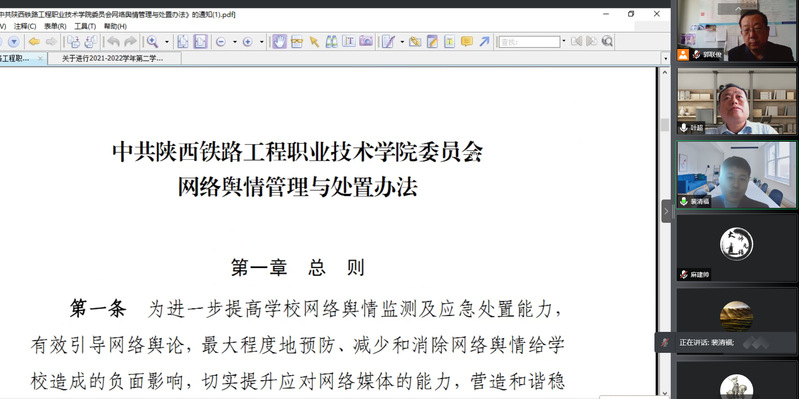Click the highlighted fit width icon

point(201,42)
